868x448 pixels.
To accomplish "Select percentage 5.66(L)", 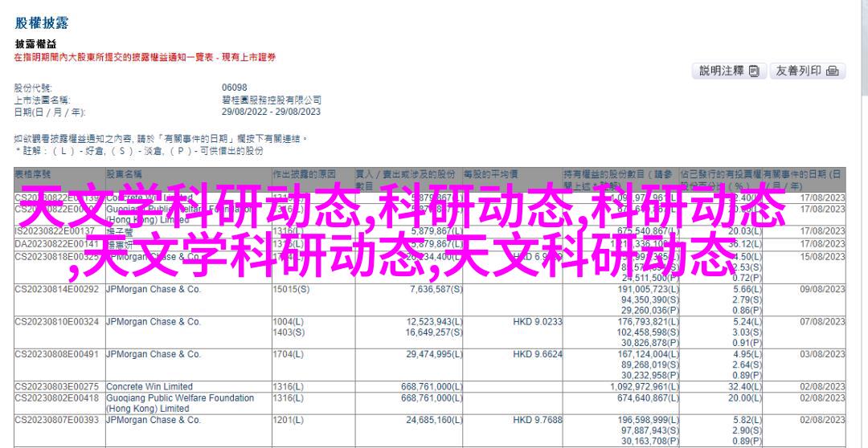I will (748, 289).
